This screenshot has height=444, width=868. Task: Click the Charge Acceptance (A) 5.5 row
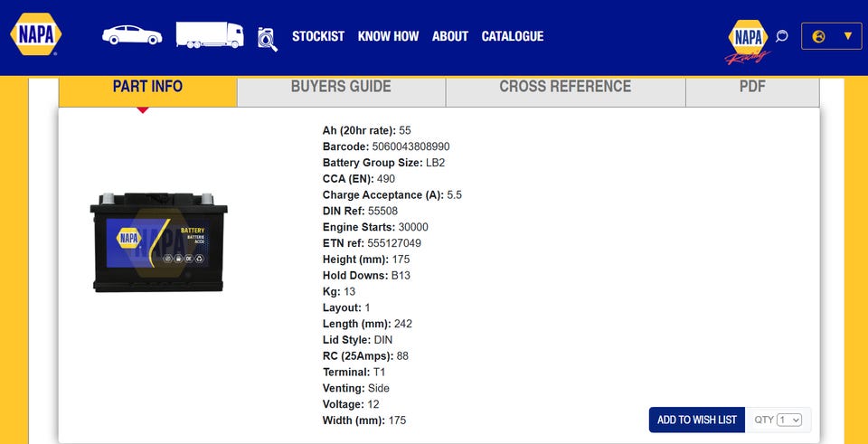pos(392,195)
